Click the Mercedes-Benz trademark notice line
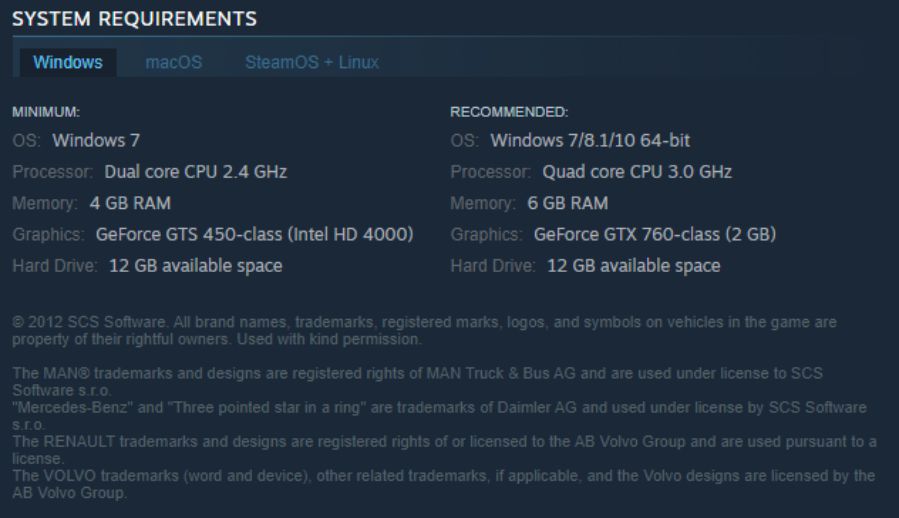899x518 pixels. pyautogui.click(x=439, y=416)
